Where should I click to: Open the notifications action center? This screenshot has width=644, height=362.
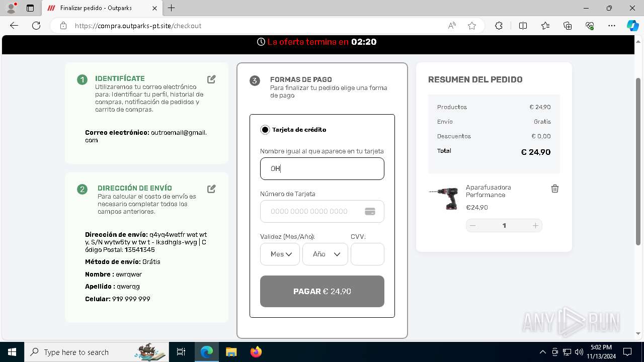627,352
